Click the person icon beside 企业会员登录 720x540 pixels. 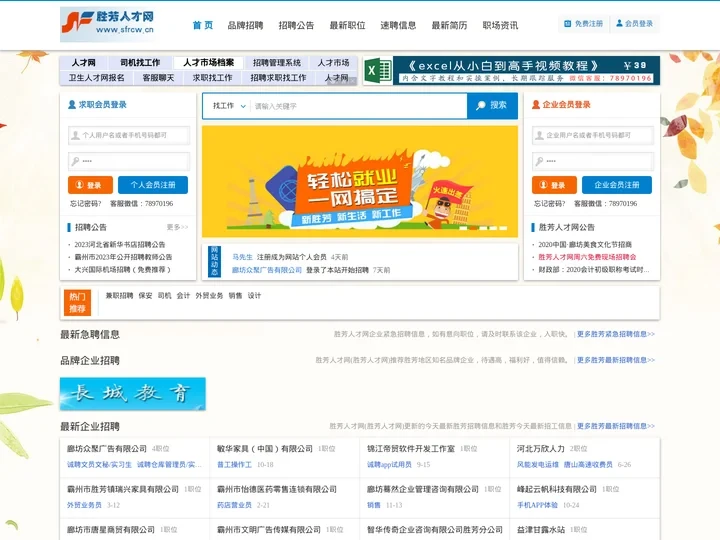pyautogui.click(x=536, y=105)
